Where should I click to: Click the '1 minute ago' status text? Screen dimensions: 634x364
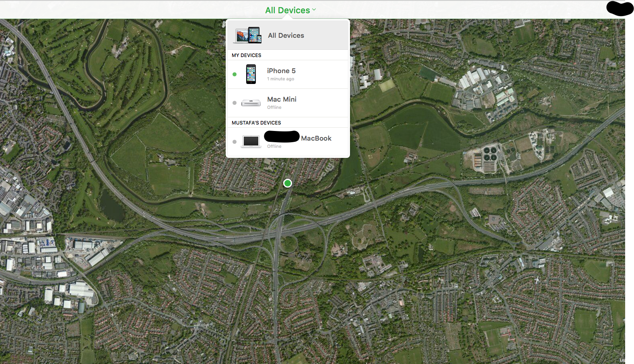[x=281, y=79]
